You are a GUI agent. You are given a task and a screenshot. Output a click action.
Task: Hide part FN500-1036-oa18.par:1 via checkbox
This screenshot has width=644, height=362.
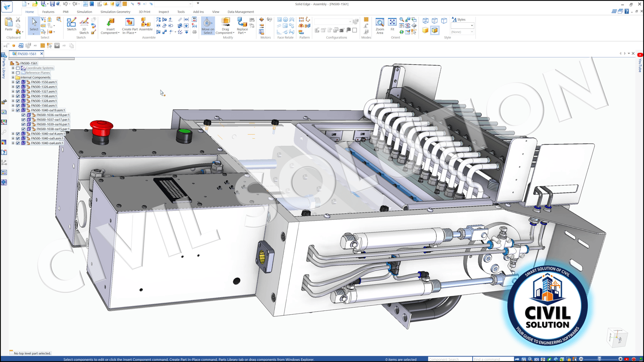click(x=24, y=115)
